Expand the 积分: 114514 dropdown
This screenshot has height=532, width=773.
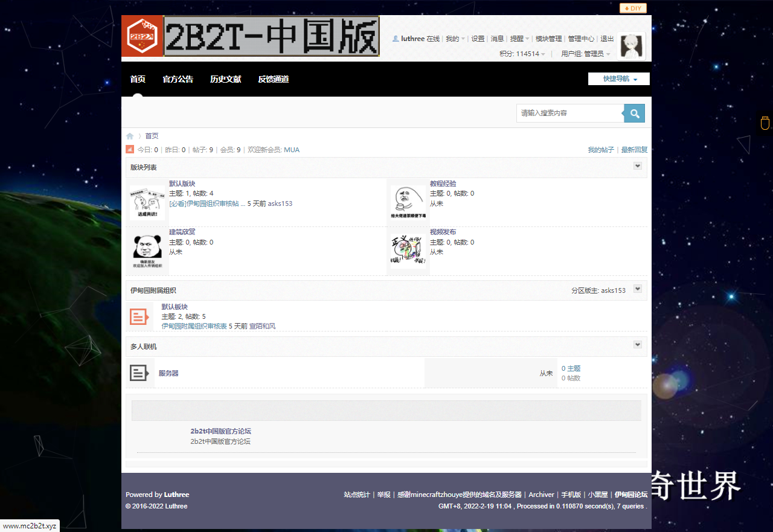coord(522,54)
